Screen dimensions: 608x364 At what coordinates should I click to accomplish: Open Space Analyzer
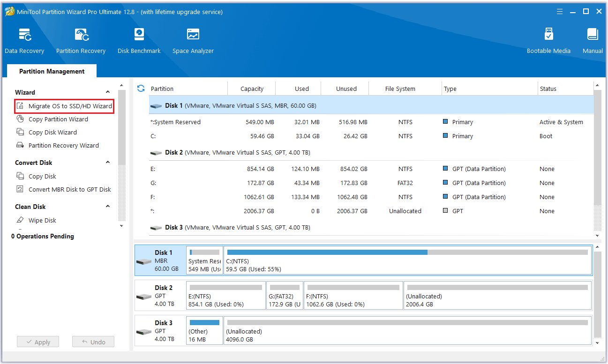[193, 41]
